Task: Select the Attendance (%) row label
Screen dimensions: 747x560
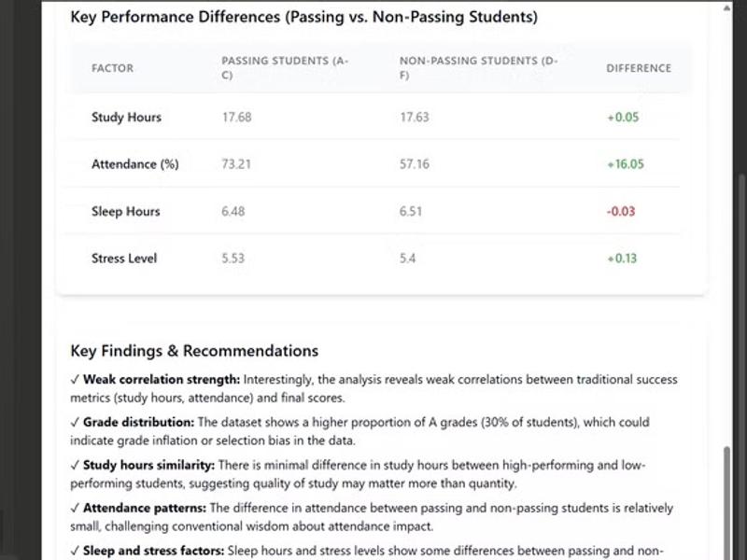Action: pyautogui.click(x=134, y=164)
